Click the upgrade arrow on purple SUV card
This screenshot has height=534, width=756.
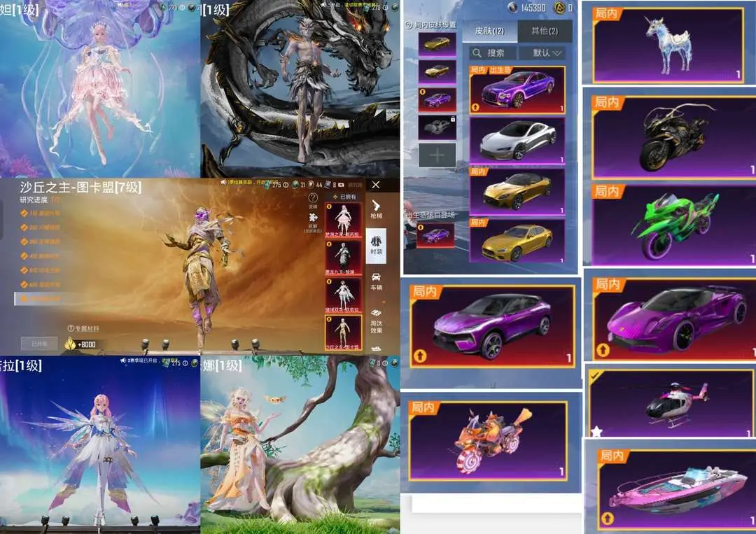pyautogui.click(x=419, y=356)
